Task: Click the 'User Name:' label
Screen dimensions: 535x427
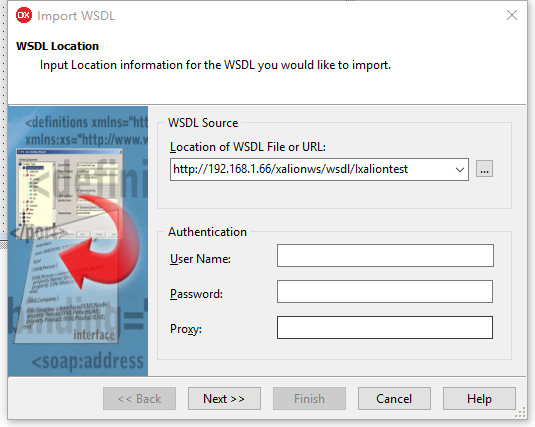Action: point(200,259)
